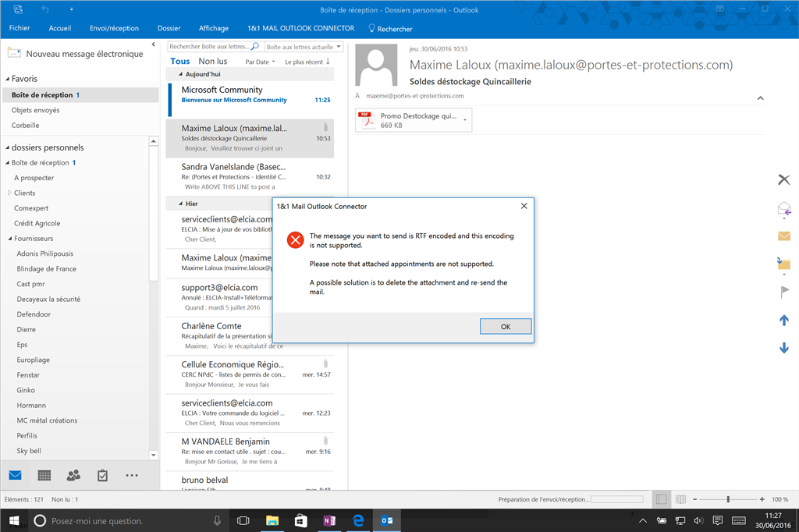Click the Rechercher Boîte aux lettres search field
This screenshot has height=532, width=799.
209,46
